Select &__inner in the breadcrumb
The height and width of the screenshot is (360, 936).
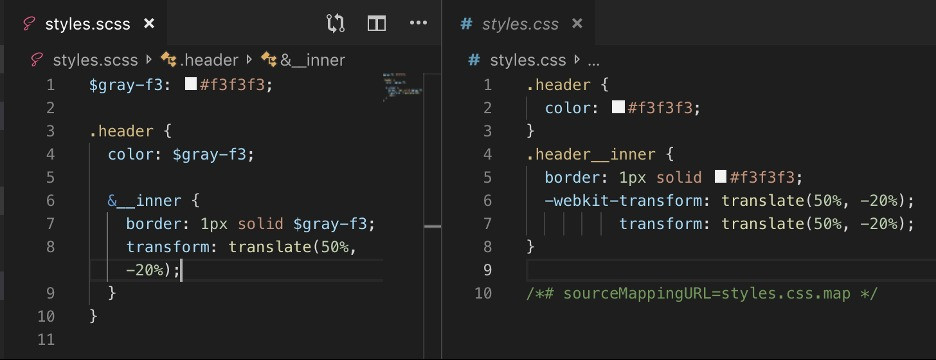point(313,60)
